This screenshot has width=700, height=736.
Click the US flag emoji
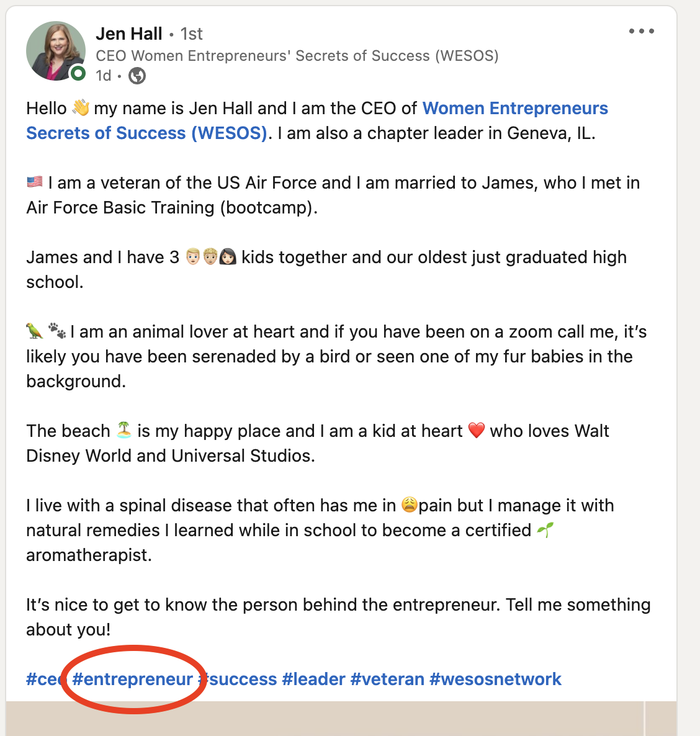(35, 182)
